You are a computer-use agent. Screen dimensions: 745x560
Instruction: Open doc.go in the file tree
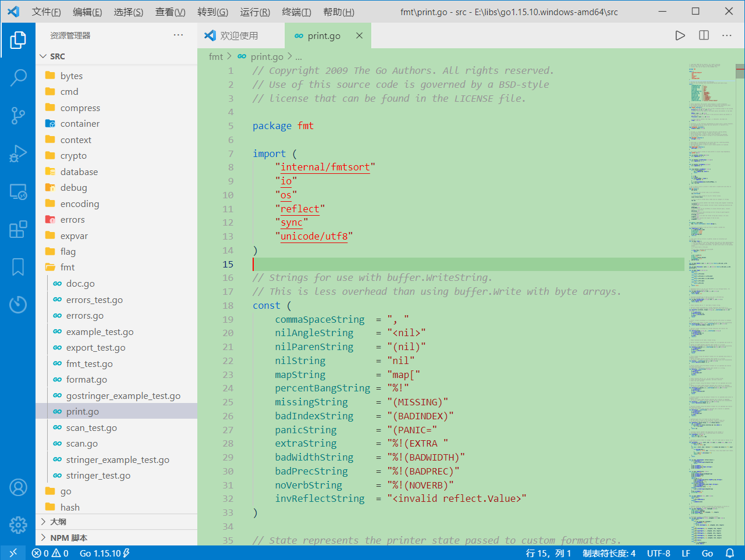116,284
